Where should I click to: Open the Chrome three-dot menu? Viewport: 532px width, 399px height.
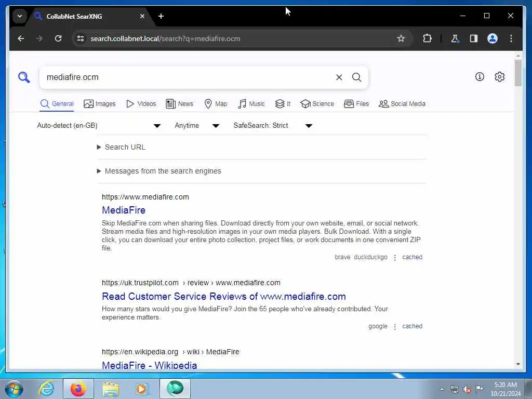point(511,38)
